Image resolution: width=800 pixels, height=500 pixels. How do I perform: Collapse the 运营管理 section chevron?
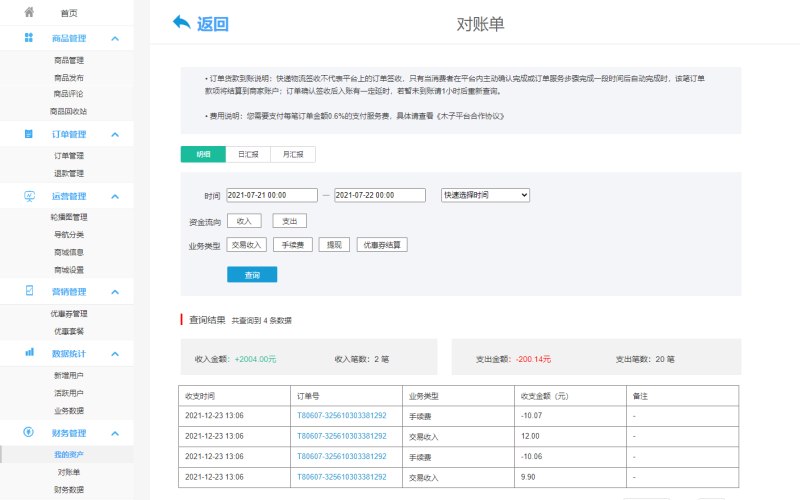coord(115,196)
